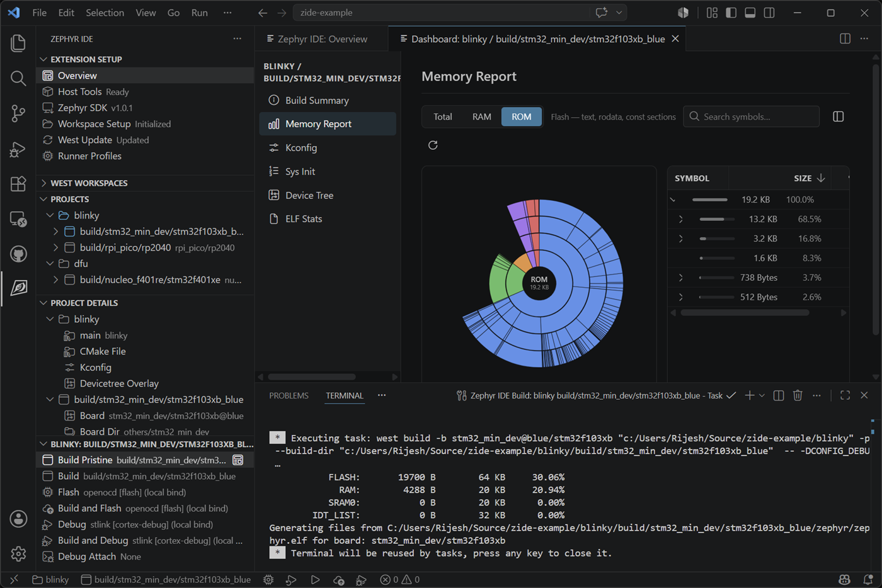Image resolution: width=882 pixels, height=588 pixels.
Task: Select the Terminal panel tab
Action: click(344, 395)
